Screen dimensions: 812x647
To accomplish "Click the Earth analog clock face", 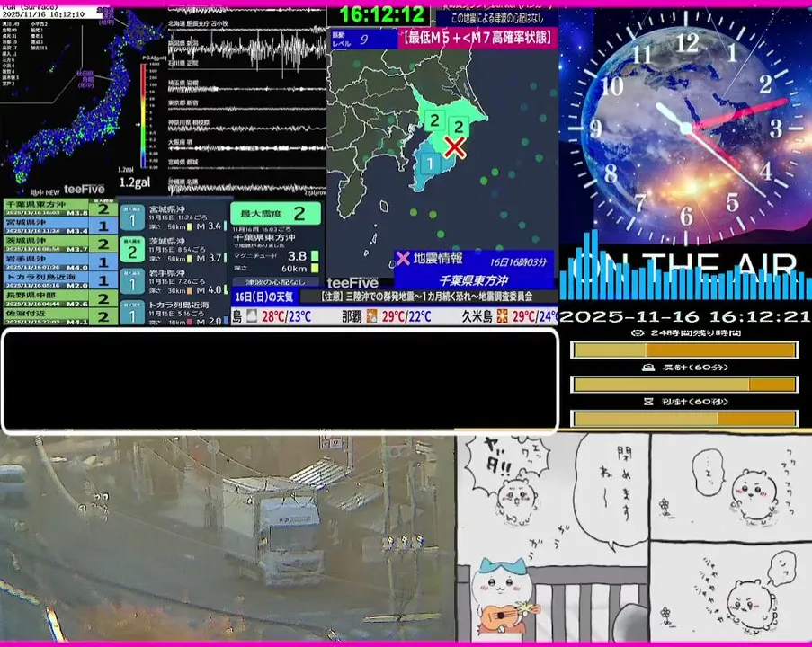I will tap(685, 129).
